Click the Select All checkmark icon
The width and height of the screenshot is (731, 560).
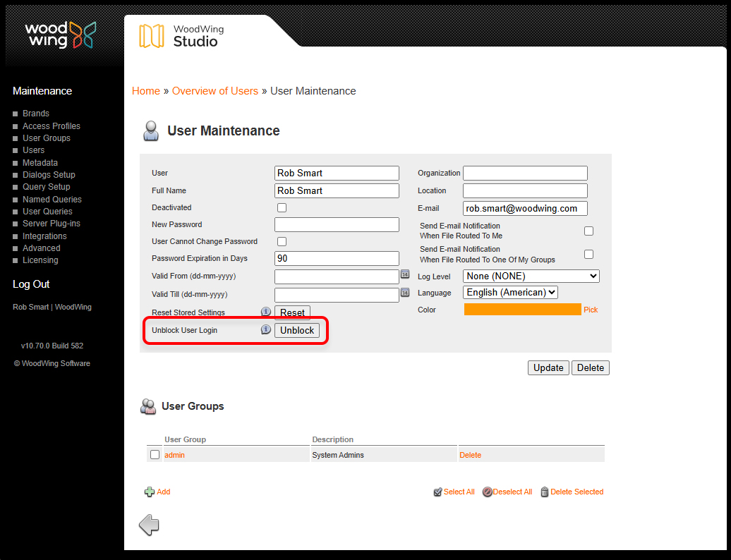pyautogui.click(x=437, y=492)
